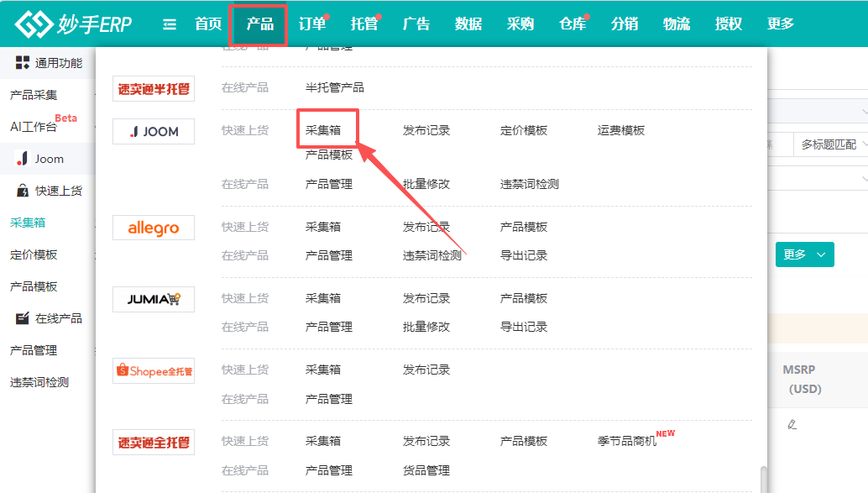Select the JOOM platform logo
This screenshot has width=868, height=493.
154,131
